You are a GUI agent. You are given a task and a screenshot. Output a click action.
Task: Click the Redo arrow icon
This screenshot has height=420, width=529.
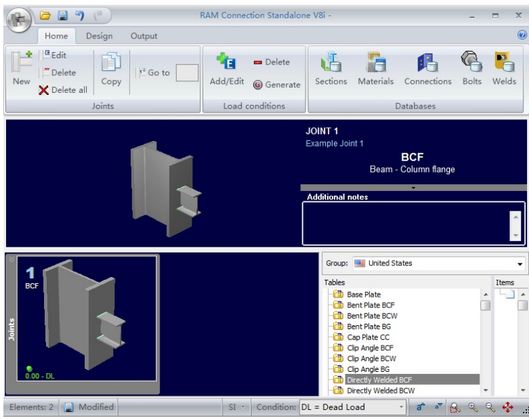(98, 16)
